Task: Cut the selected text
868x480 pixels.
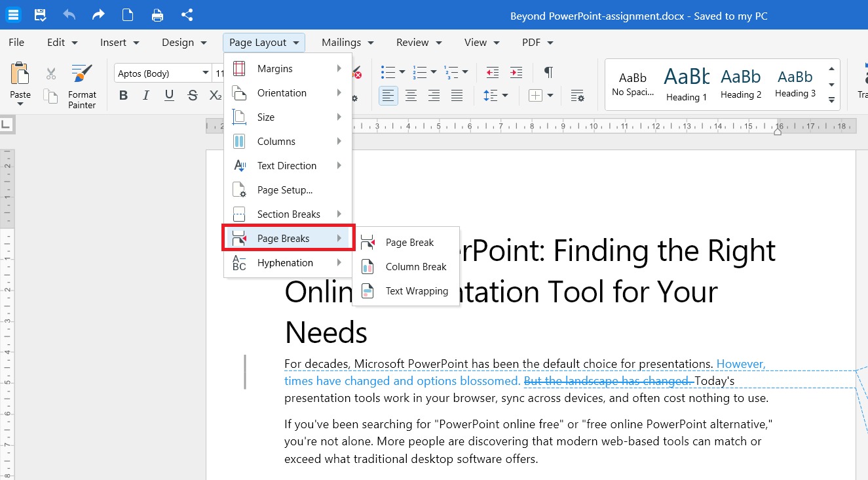Action: tap(51, 73)
